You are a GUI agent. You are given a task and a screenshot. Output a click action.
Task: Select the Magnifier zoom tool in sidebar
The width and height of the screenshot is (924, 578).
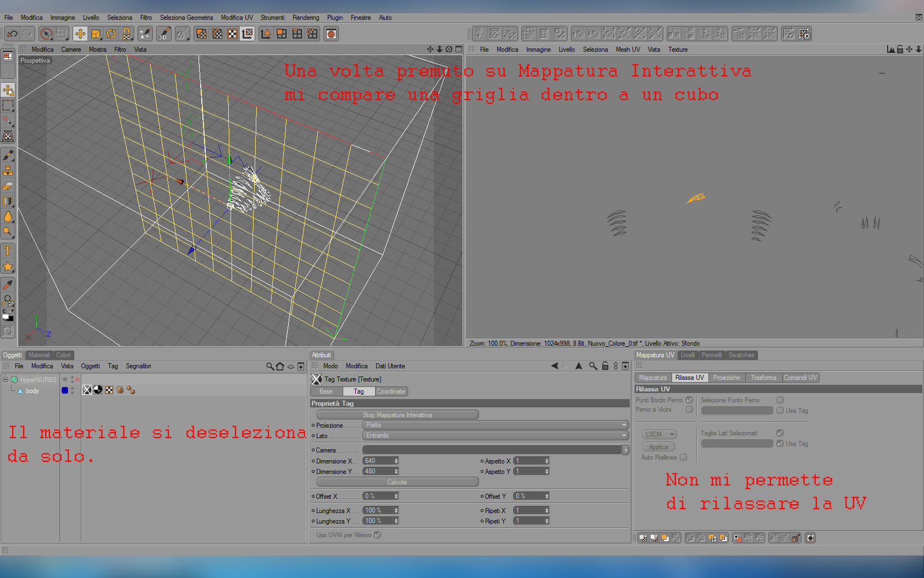tap(8, 232)
